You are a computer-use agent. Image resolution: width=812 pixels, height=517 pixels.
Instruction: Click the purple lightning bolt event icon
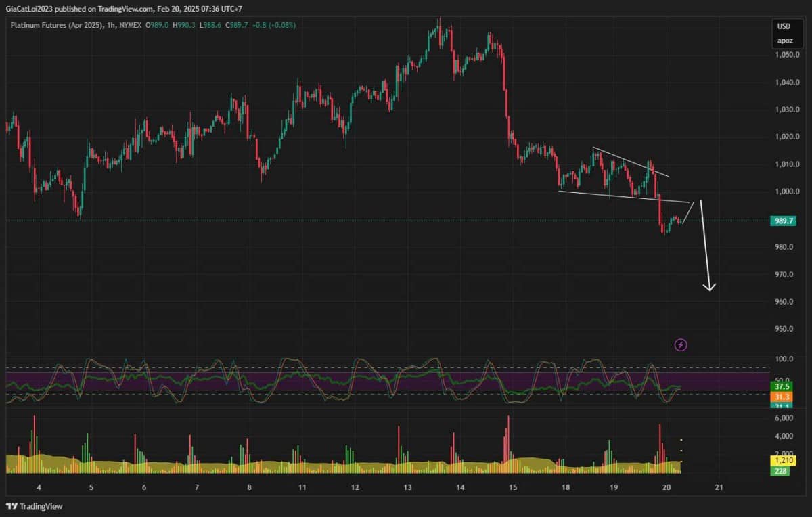click(x=681, y=345)
